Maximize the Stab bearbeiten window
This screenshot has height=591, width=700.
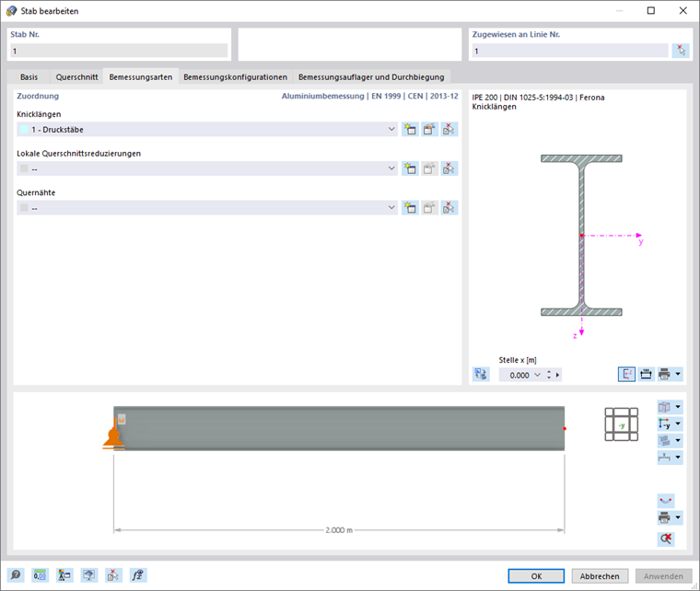pos(651,11)
